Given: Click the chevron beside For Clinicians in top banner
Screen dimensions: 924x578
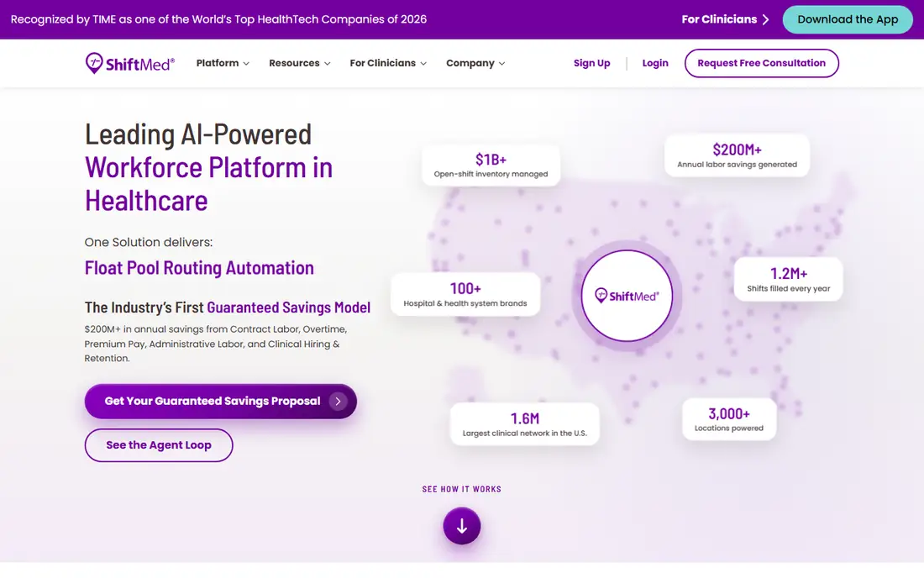Looking at the screenshot, I should [765, 19].
